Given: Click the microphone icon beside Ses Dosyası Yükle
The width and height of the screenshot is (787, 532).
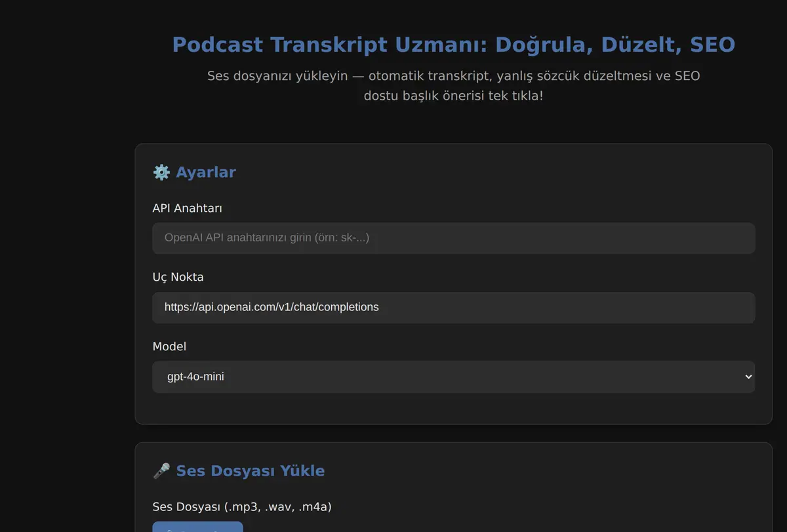Looking at the screenshot, I should [x=161, y=471].
